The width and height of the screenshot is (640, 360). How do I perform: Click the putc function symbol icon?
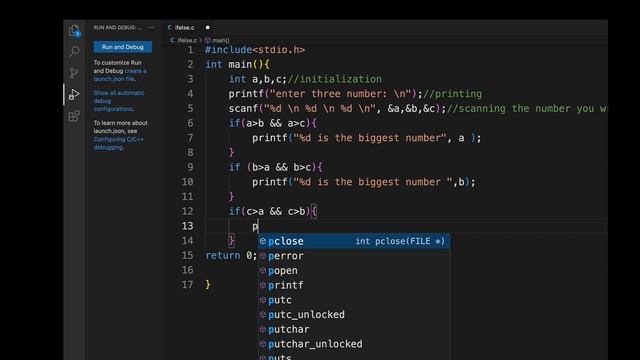point(263,300)
